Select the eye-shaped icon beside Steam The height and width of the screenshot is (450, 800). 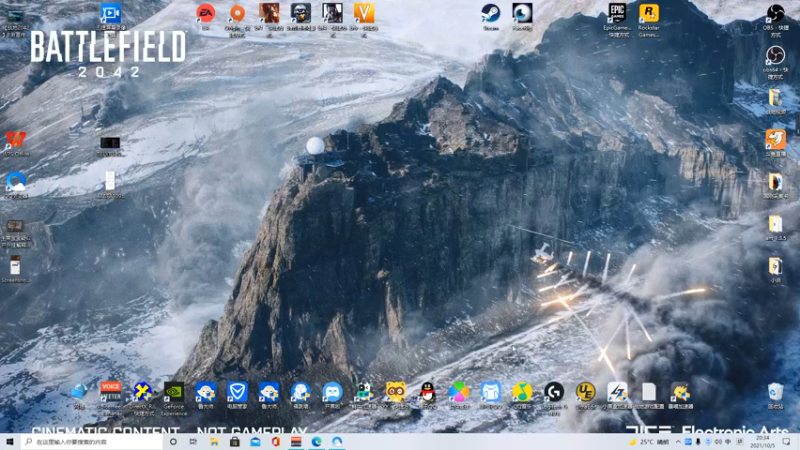coord(522,14)
